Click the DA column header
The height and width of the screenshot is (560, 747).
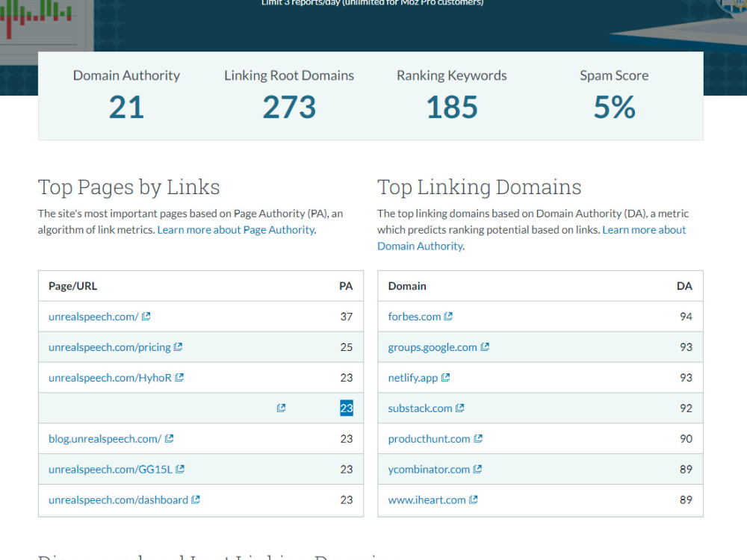click(x=684, y=286)
